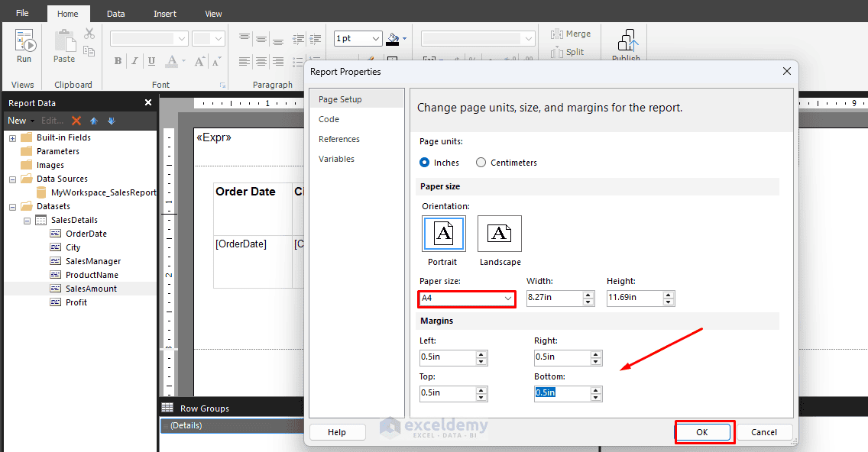
Task: Switch to the View ribbon tab
Action: 213,14
